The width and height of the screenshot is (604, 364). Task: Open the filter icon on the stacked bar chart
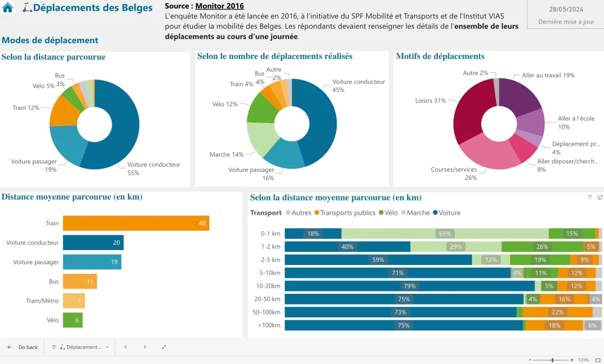(x=589, y=197)
